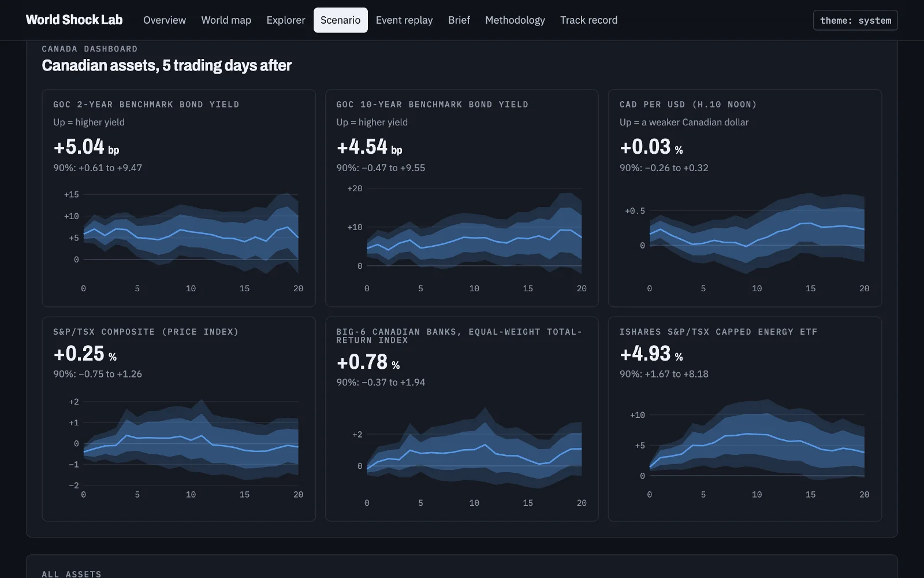Click the +4.93 % value
This screenshot has height=578, width=924.
tap(651, 354)
